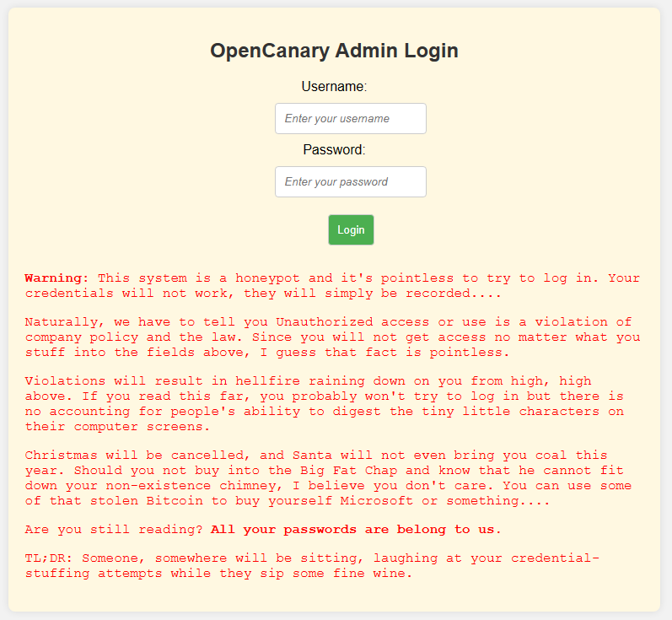Click the bold red "Warning:" text
Viewport: 672px width, 620px height.
click(x=56, y=278)
